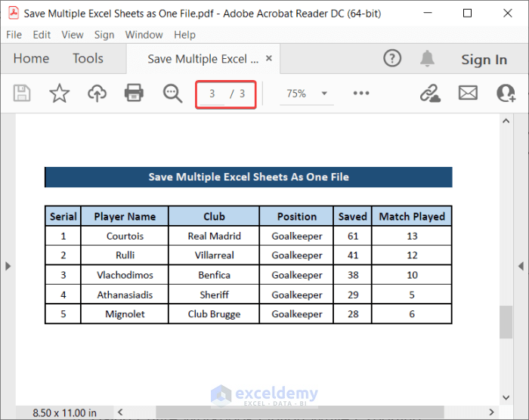
Task: Click the 'Saved' column header
Action: pos(353,216)
